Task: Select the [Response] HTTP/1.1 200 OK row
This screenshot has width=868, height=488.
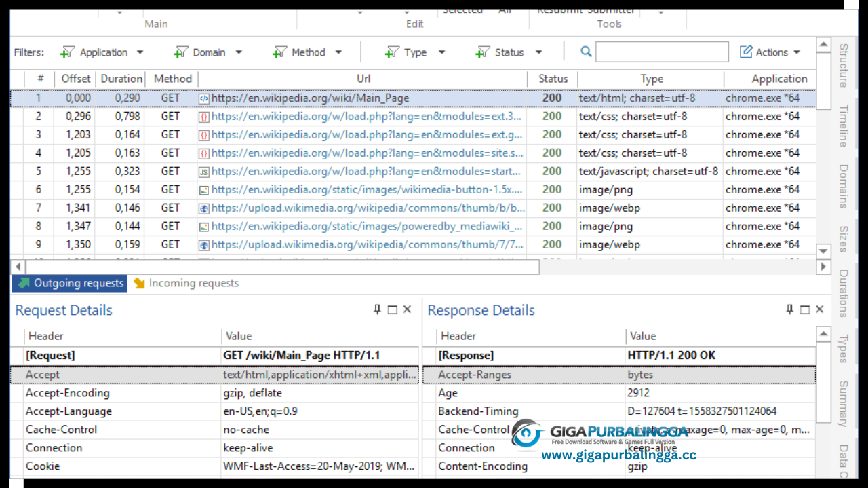Action: pyautogui.click(x=619, y=356)
